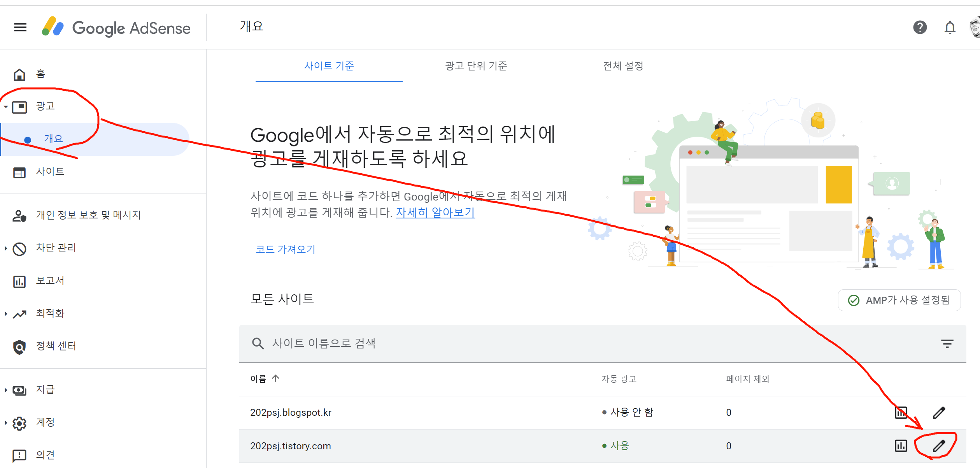Image resolution: width=980 pixels, height=468 pixels.
Task: Open the 자세히 알아보기 link
Action: coord(435,213)
